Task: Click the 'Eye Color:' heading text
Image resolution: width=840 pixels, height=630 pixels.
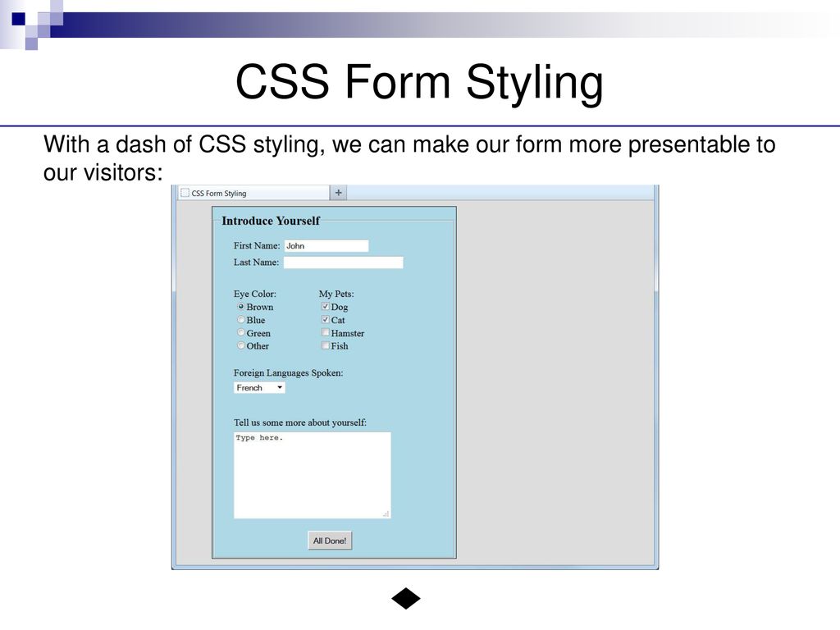Action: (x=255, y=294)
